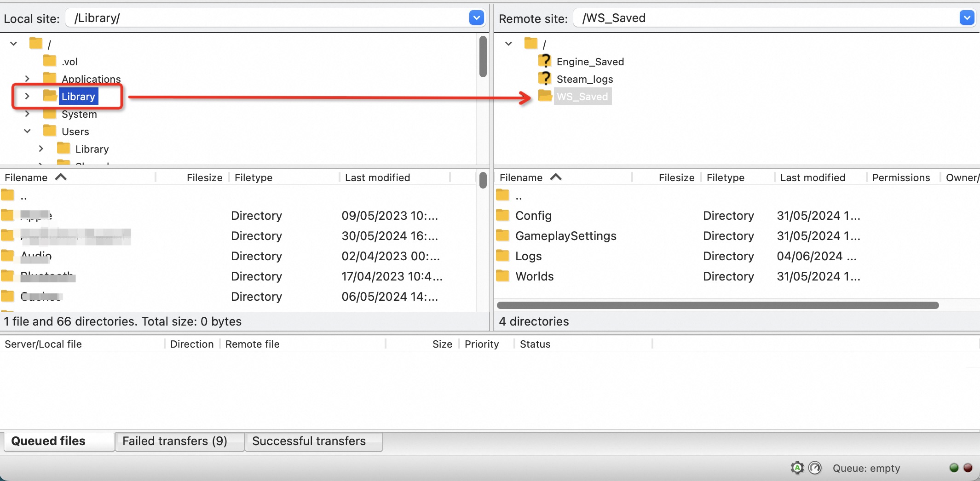Click the Config folder icon in remote list

tap(502, 215)
